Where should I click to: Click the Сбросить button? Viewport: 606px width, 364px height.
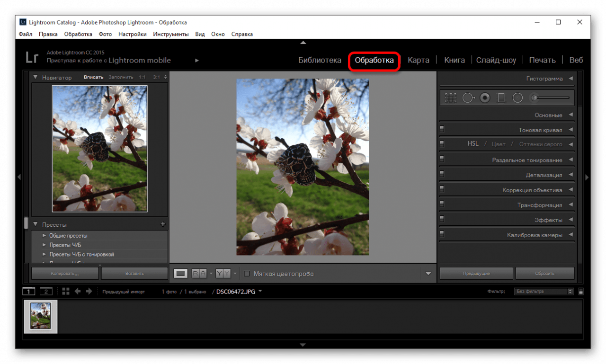coord(545,273)
